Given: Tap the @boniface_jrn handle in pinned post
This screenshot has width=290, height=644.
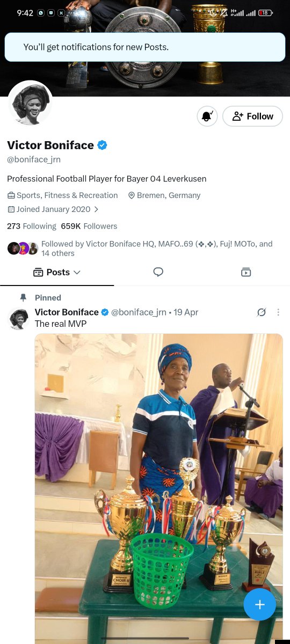Looking at the screenshot, I should 139,312.
